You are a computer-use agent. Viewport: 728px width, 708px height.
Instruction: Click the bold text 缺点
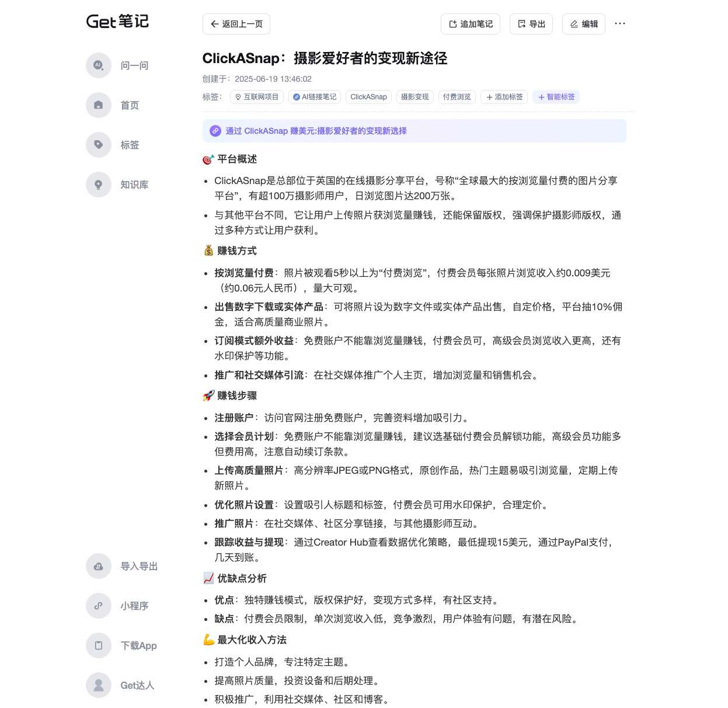224,619
